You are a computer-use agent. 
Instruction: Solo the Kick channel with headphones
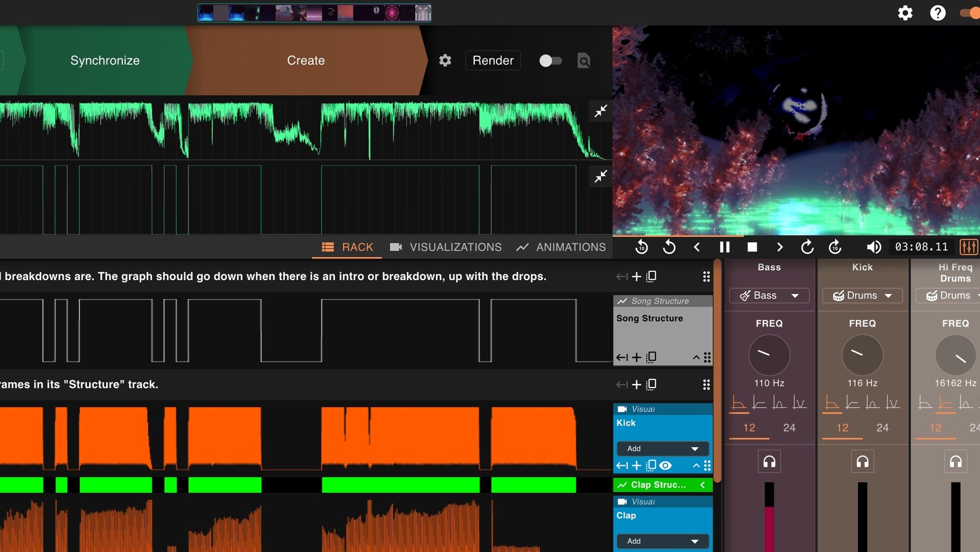click(862, 462)
